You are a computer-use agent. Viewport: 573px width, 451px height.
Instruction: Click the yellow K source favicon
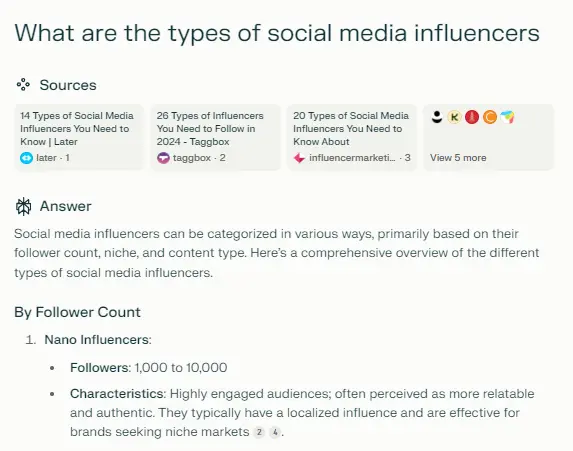point(454,117)
